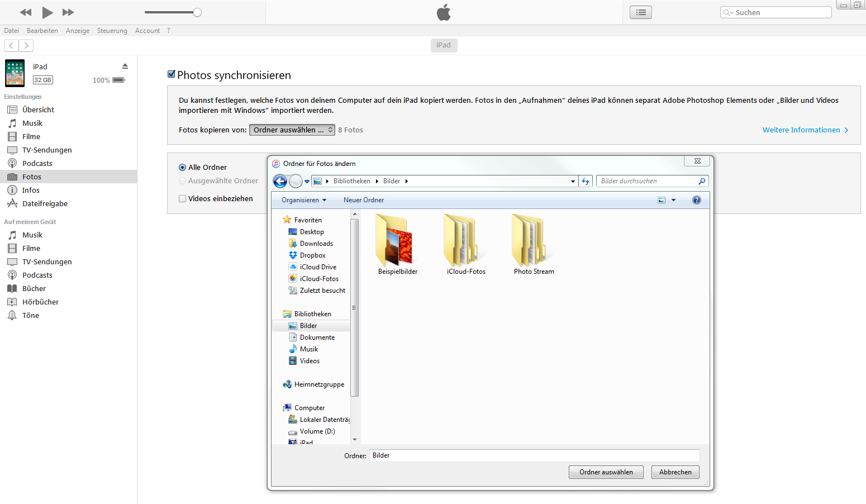Image resolution: width=866 pixels, height=504 pixels.
Task: Open the list view icon in top bar
Action: click(641, 12)
